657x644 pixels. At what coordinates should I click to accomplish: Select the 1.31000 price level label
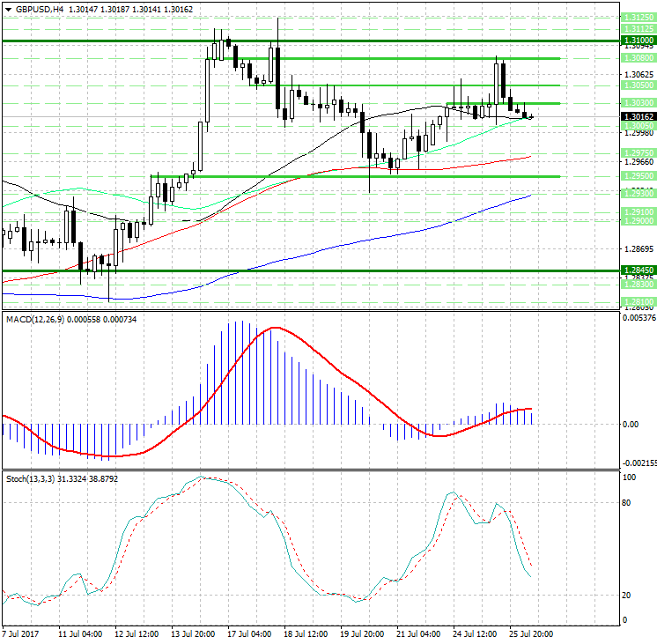(x=637, y=41)
